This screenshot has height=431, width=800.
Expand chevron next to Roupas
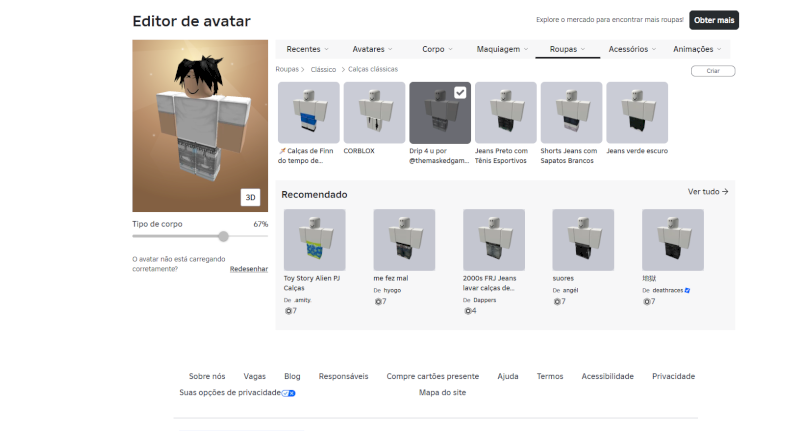pyautogui.click(x=583, y=49)
